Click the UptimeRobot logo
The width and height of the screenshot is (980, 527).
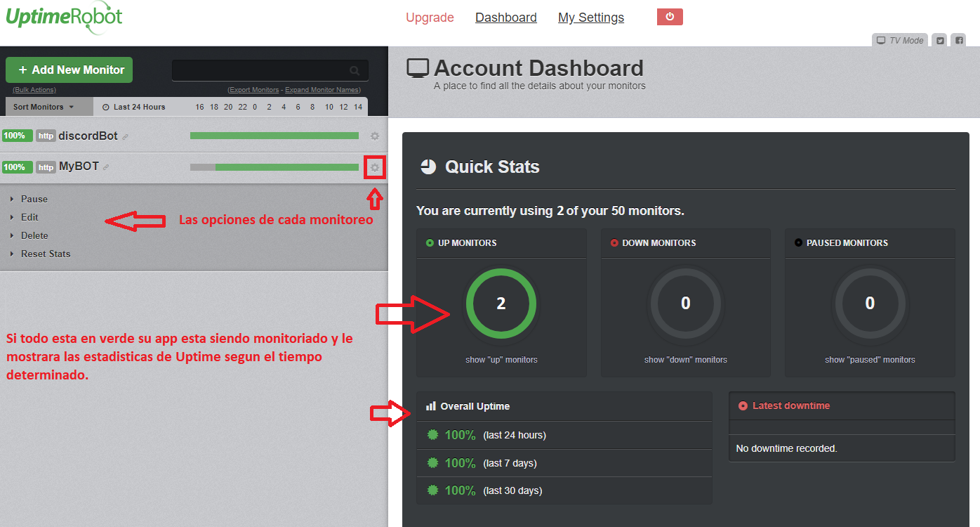coord(63,18)
